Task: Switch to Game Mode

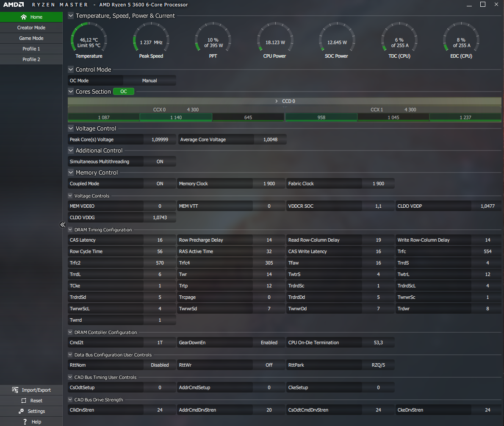Action: click(31, 38)
